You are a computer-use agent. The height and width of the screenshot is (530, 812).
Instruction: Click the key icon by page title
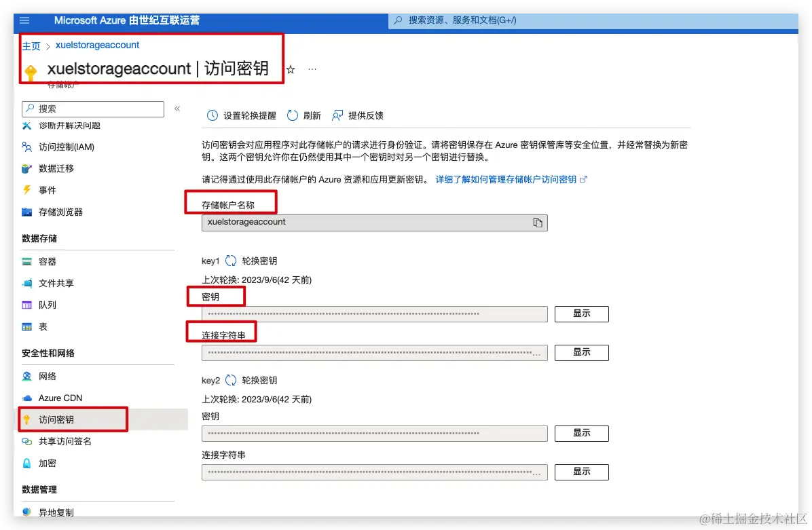tap(31, 73)
